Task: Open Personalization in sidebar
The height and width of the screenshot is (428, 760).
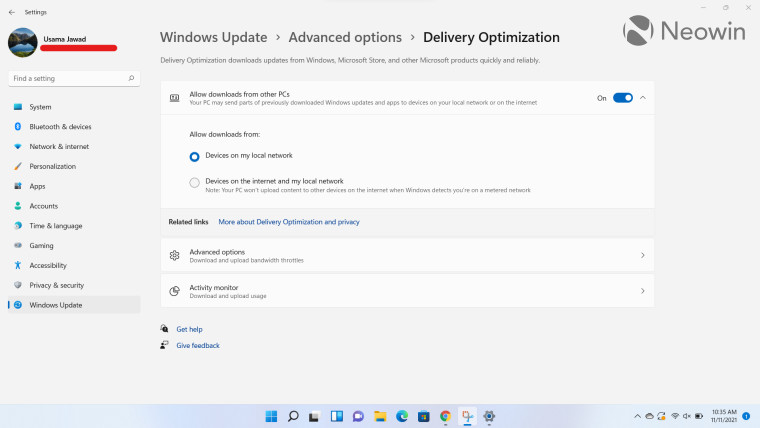Action: point(74,166)
